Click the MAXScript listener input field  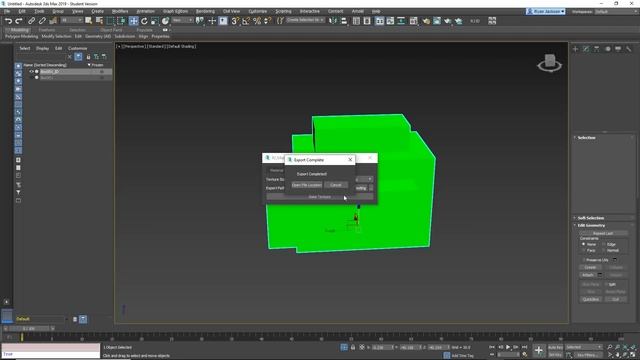click(50, 354)
